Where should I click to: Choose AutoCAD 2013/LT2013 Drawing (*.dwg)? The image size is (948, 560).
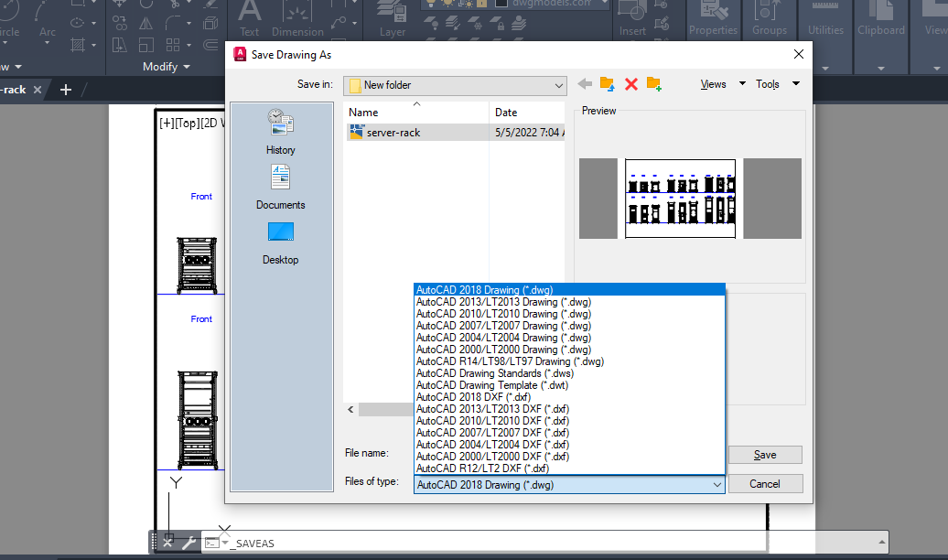[569, 302]
